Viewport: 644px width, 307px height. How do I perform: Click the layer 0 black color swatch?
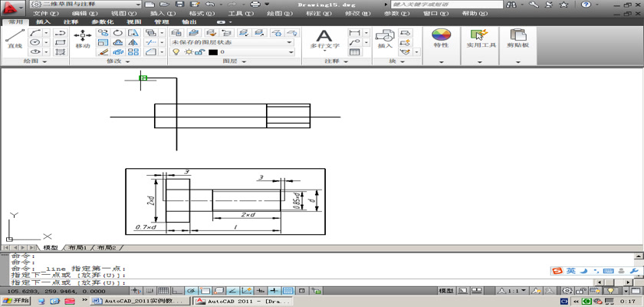point(213,52)
